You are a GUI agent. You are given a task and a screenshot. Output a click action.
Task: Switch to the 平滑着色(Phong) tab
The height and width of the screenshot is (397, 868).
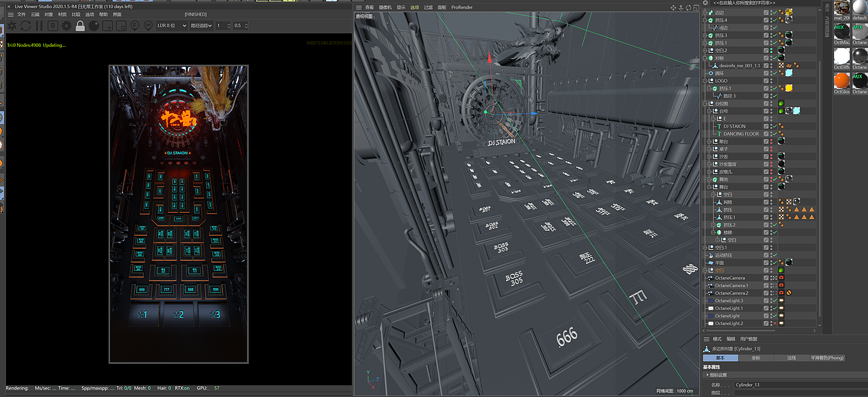828,358
